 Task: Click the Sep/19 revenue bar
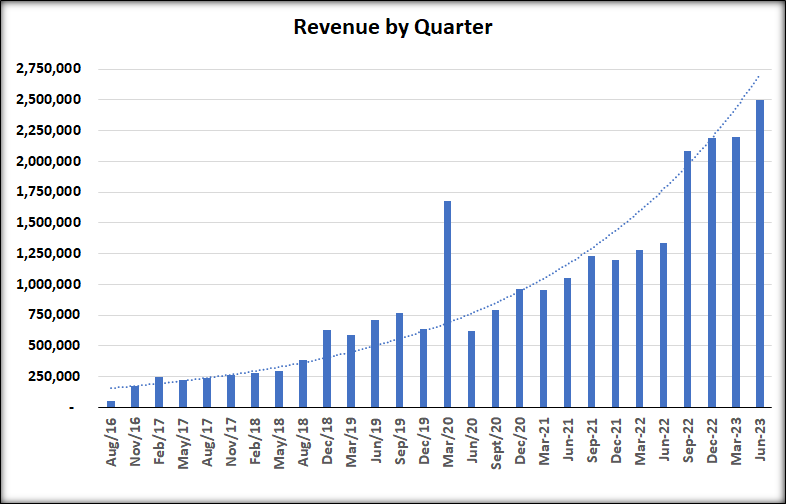[399, 360]
